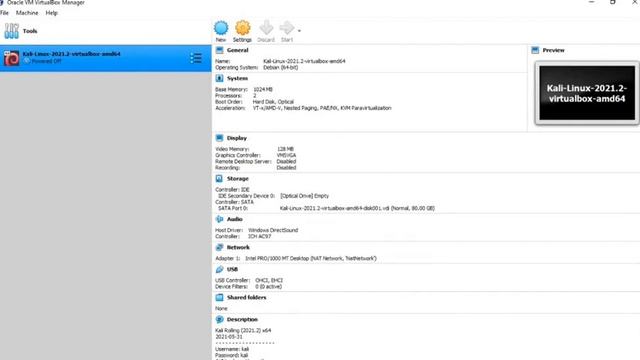This screenshot has width=640, height=360.
Task: Click the Kali Rolling (2021.2) x64 description text
Action: [243, 331]
